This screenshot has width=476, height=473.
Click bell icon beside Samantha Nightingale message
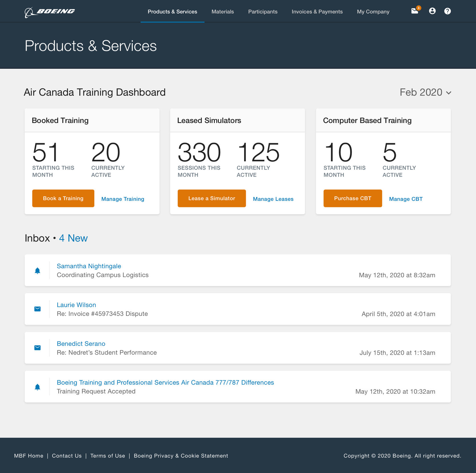(x=38, y=270)
